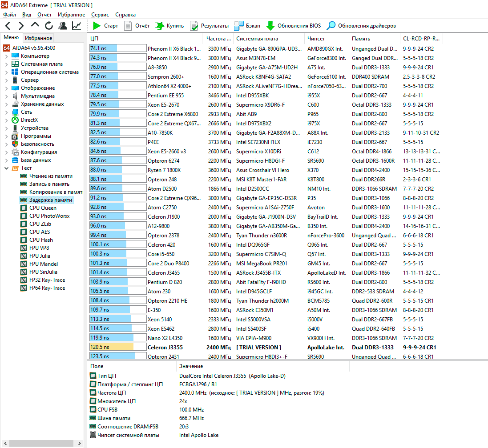Select the FPU Julia benchmark

pyautogui.click(x=40, y=256)
